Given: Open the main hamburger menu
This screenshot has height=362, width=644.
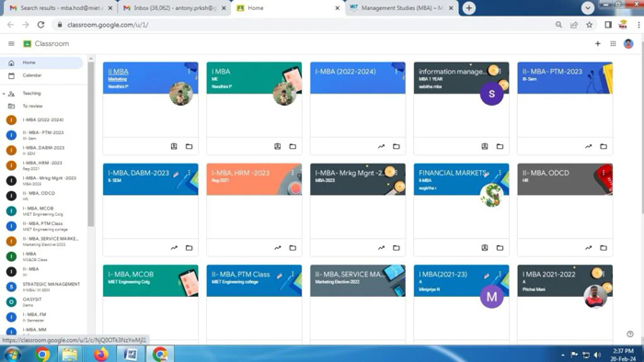Looking at the screenshot, I should (11, 43).
